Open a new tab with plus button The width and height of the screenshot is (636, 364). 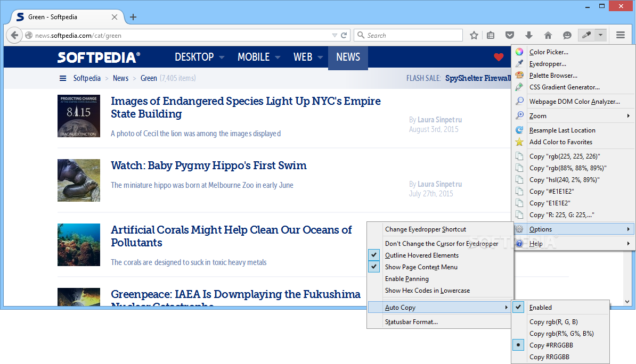(133, 17)
